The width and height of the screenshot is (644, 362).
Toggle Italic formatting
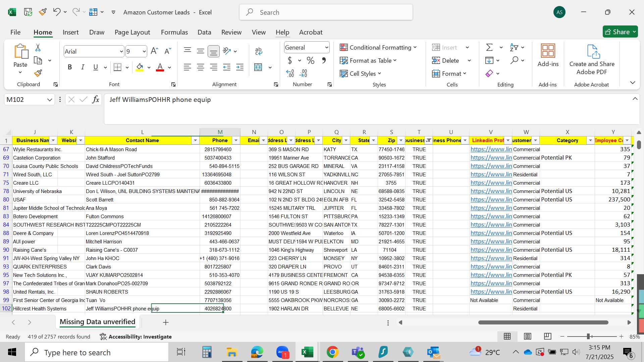point(83,67)
